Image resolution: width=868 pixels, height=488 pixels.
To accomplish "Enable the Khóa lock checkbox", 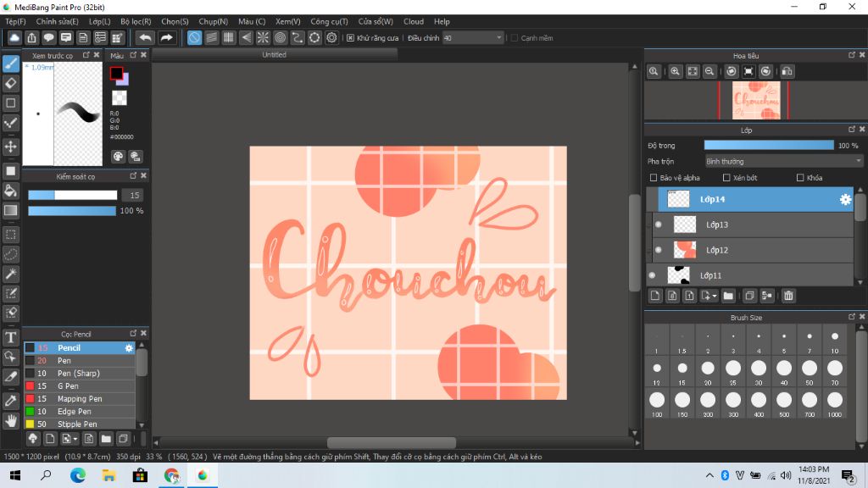I will [x=800, y=178].
